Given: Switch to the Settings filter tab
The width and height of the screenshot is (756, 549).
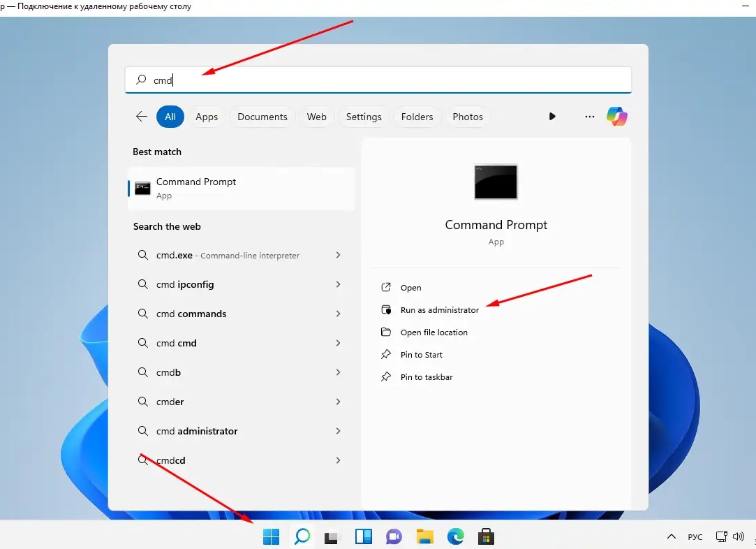Looking at the screenshot, I should click(x=364, y=117).
